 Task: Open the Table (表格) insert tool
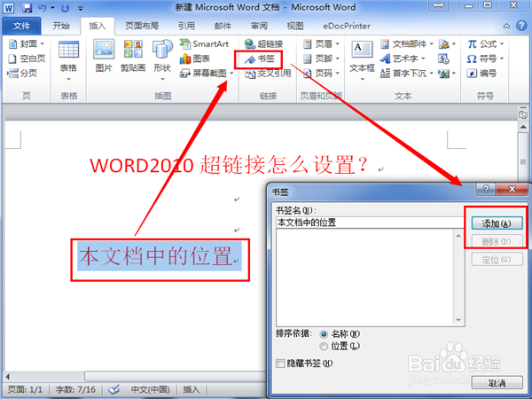68,60
